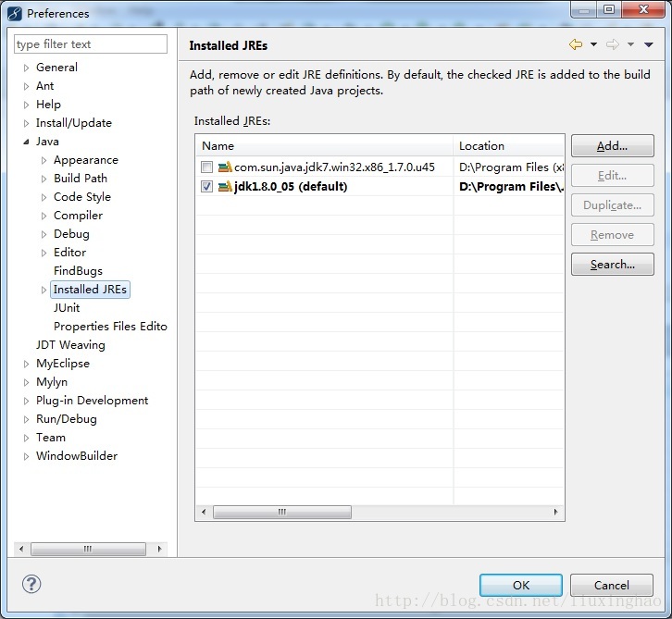Click the Preferences window title icon
The image size is (672, 619).
point(15,14)
